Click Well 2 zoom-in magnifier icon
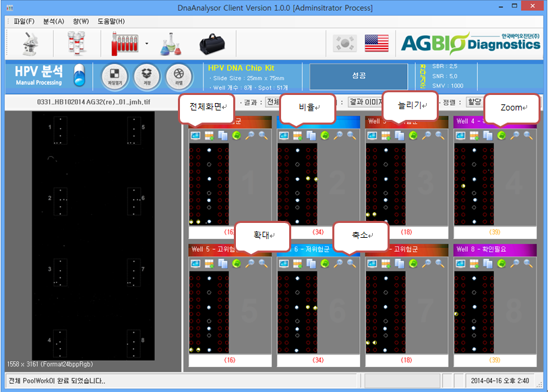The image size is (548, 392). coord(338,135)
